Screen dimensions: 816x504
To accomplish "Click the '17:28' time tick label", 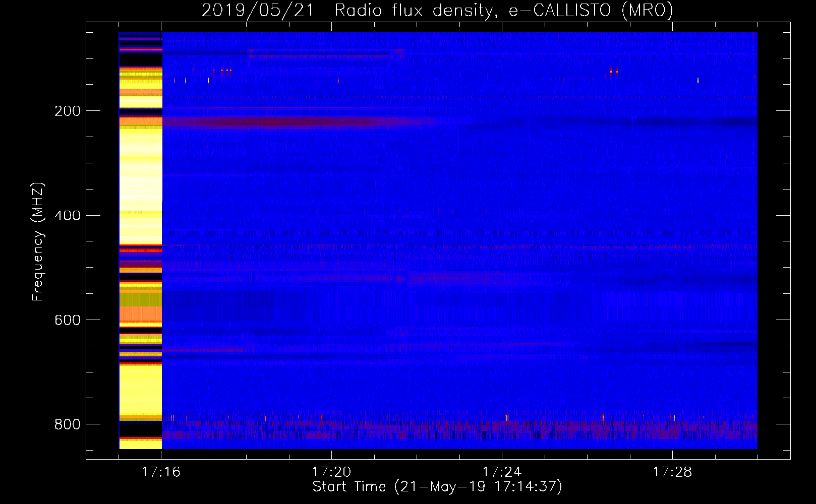I will [672, 472].
